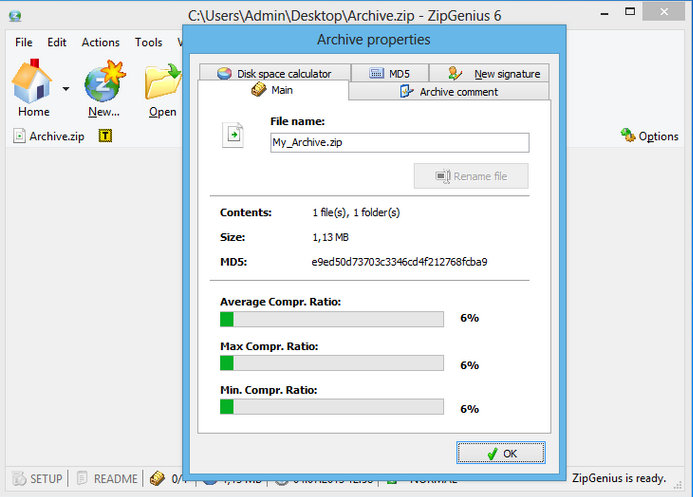693x497 pixels.
Task: Open Options in the main window
Action: coord(650,136)
